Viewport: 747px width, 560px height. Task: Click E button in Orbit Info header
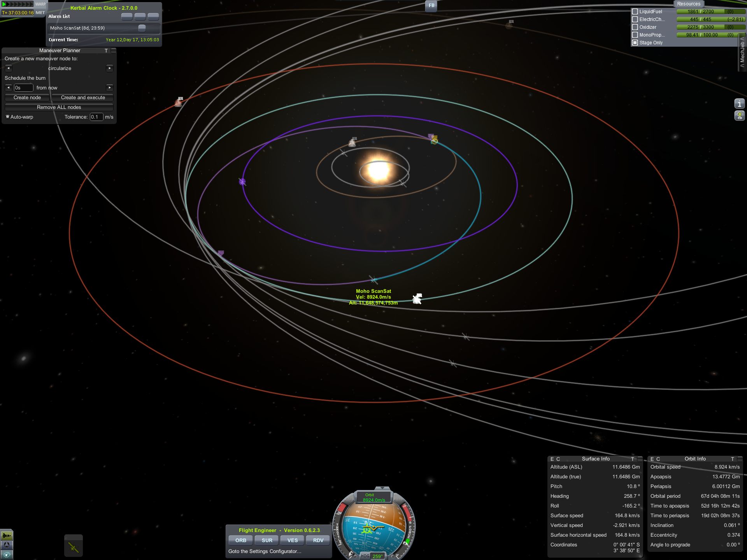coord(652,459)
